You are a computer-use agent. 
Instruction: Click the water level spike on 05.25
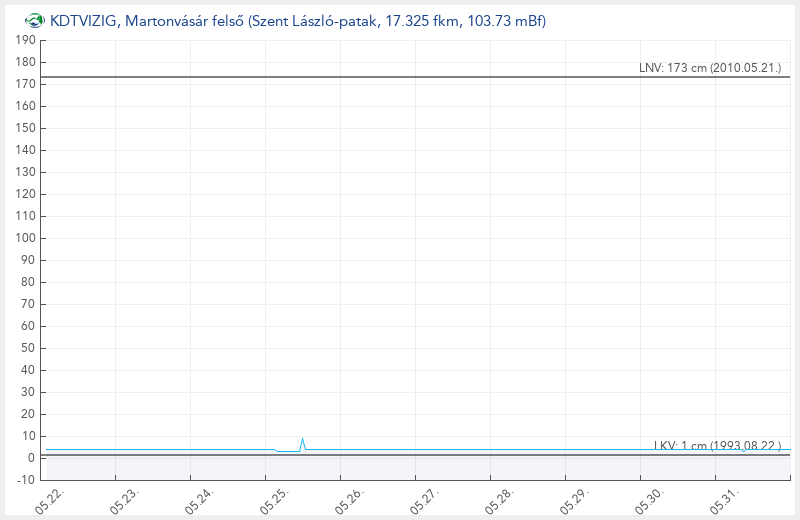click(303, 444)
